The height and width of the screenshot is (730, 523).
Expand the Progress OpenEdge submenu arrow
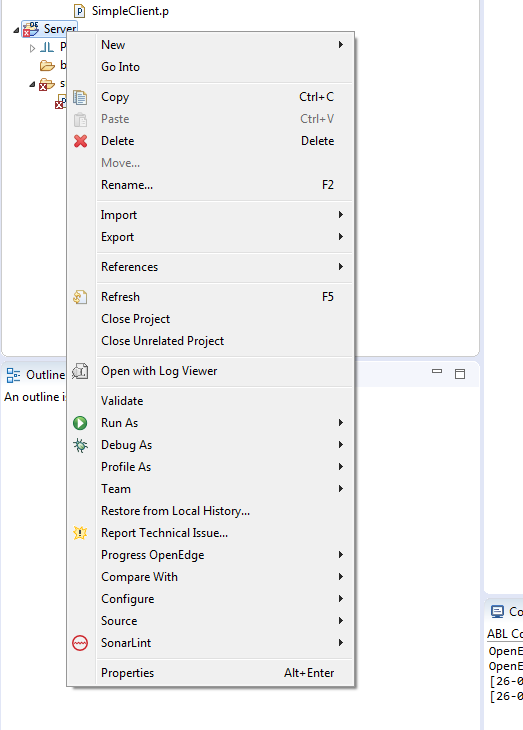341,554
